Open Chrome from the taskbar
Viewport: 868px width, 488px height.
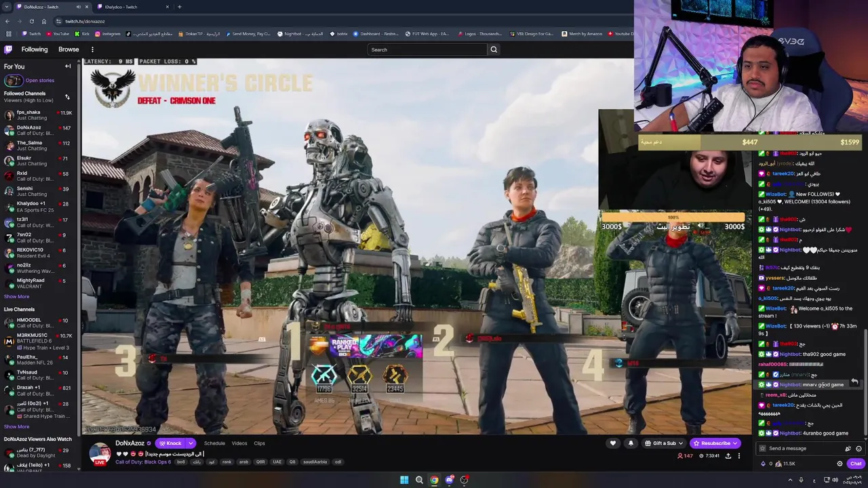[x=434, y=480]
